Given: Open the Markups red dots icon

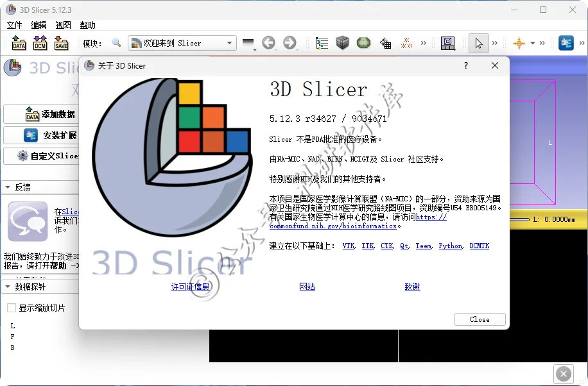Looking at the screenshot, I should [406, 43].
